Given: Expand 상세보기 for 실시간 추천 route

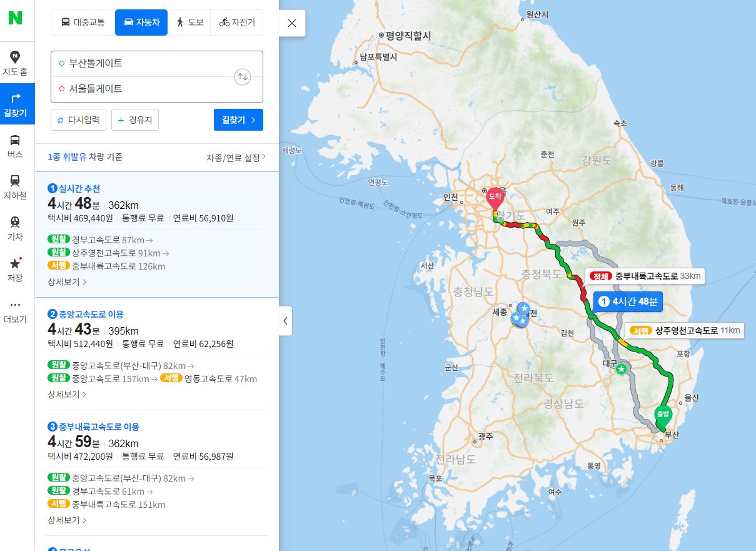Looking at the screenshot, I should [67, 282].
